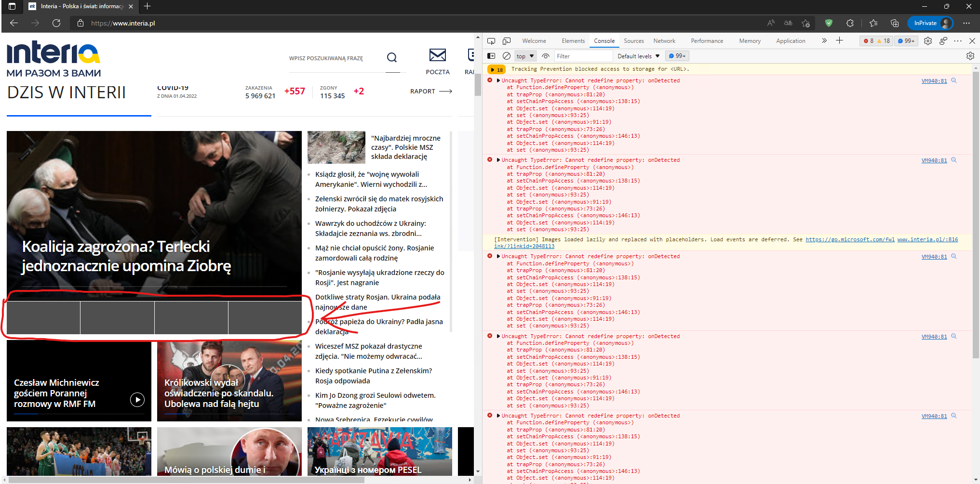Play the Czesław Michniewicz RMF FM video
This screenshot has height=484, width=980.
[x=137, y=399]
